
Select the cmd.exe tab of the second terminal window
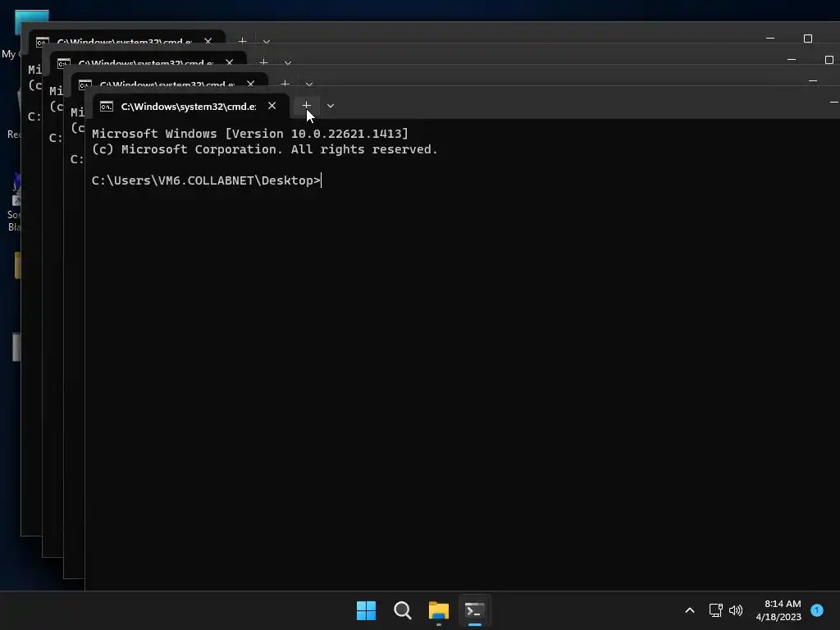tap(169, 81)
